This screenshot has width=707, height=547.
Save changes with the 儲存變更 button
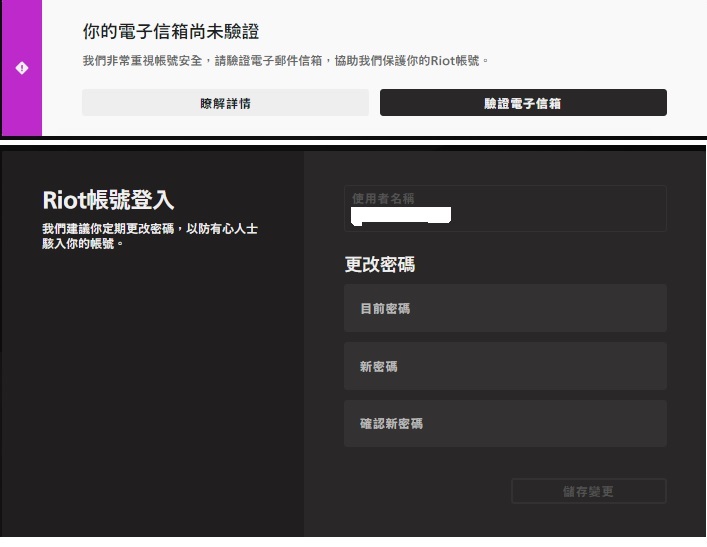tap(588, 491)
